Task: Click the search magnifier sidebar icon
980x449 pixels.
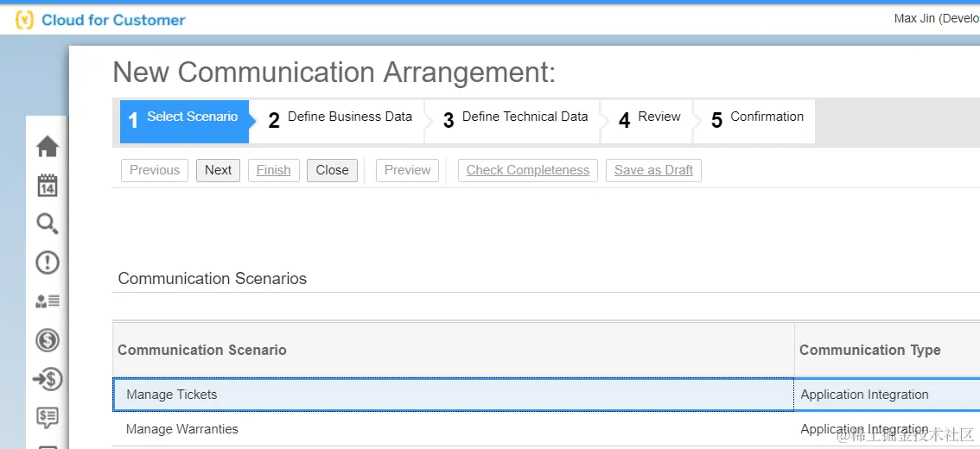Action: click(48, 224)
